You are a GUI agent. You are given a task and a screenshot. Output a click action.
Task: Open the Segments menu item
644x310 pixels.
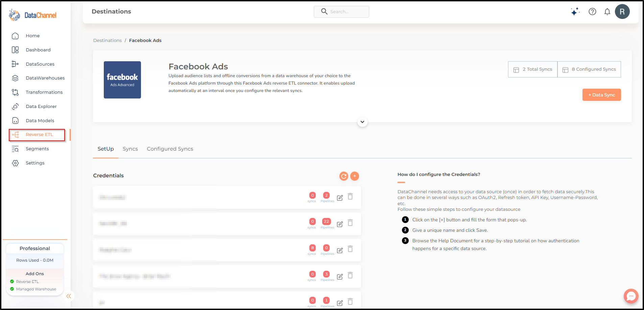pos(37,149)
